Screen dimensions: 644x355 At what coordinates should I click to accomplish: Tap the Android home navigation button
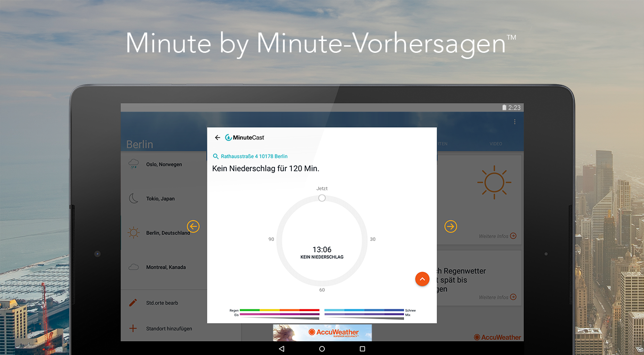click(322, 349)
